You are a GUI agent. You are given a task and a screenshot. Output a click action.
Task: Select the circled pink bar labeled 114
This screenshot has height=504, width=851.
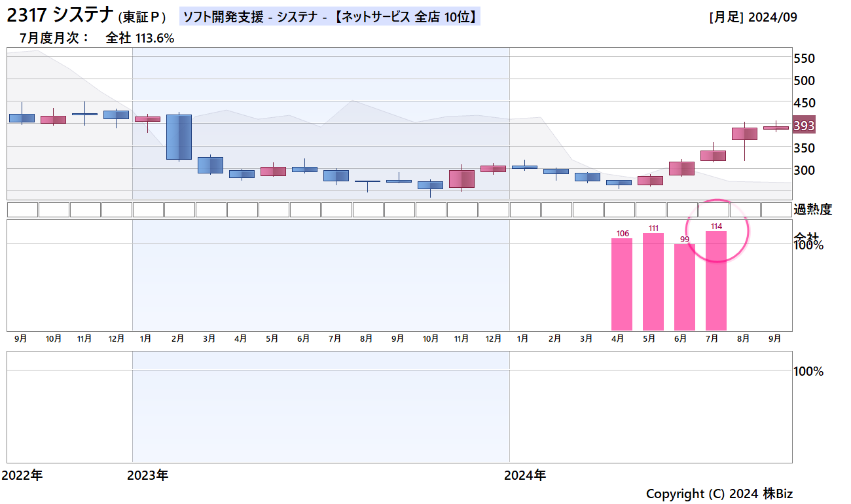[x=716, y=281]
